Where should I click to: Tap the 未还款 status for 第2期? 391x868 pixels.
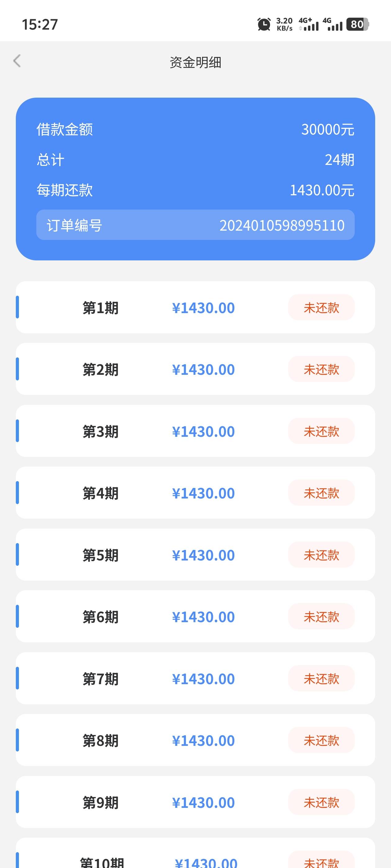[321, 369]
